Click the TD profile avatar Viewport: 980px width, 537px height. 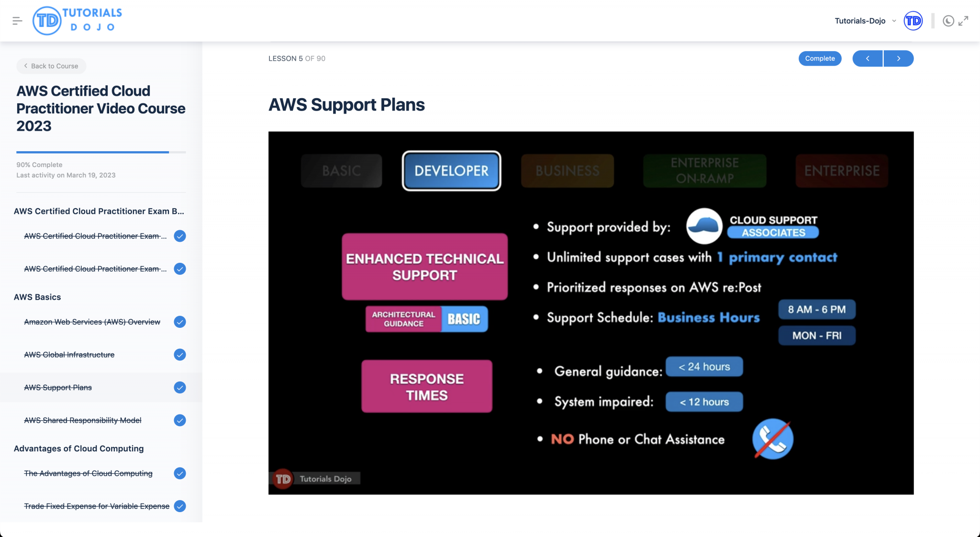pos(913,21)
